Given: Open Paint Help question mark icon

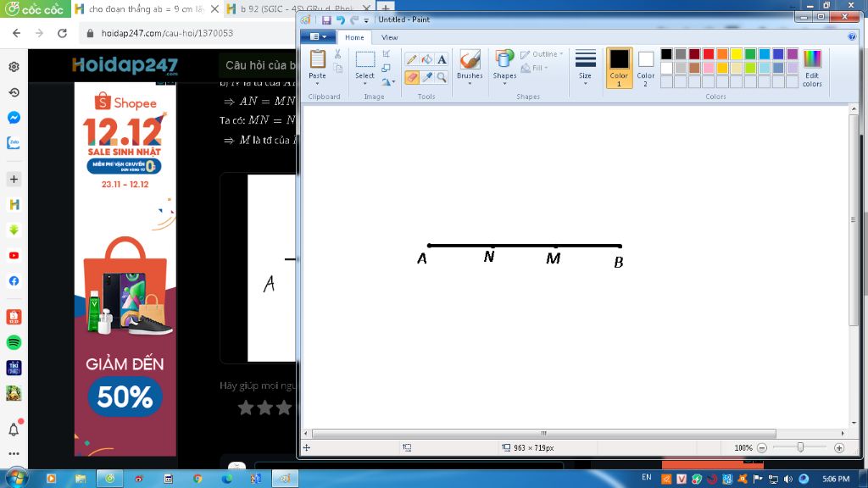Looking at the screenshot, I should (851, 37).
